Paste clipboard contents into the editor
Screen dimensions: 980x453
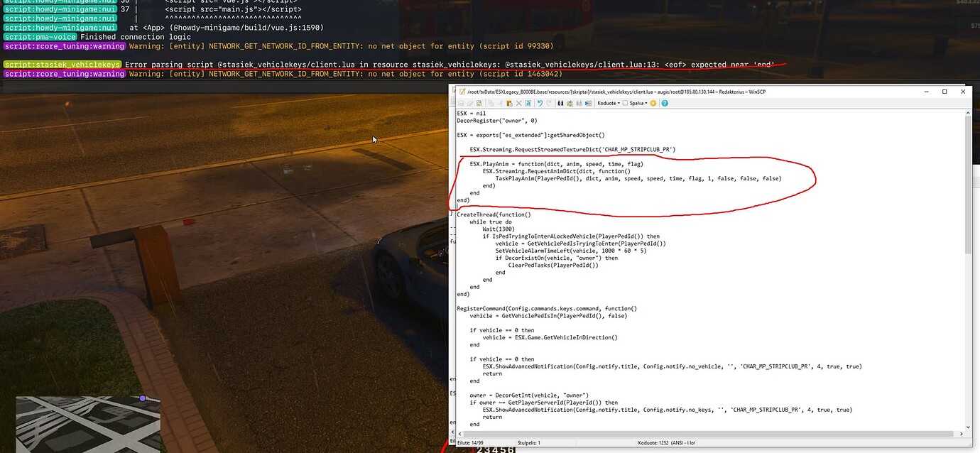[x=509, y=103]
